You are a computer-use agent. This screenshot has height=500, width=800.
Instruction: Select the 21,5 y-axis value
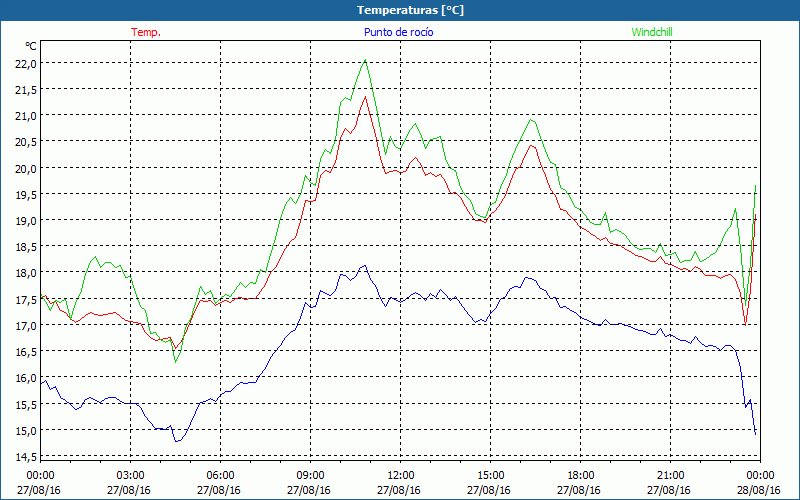[26, 89]
